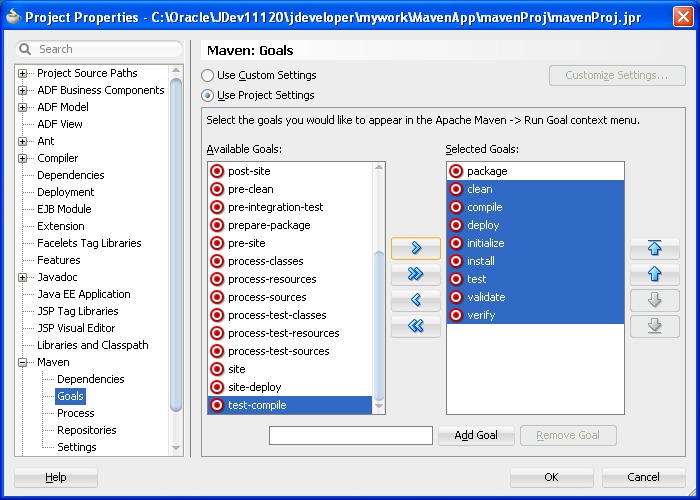Viewport: 700px width, 500px height.
Task: Click the remove-all double left arrow button
Action: point(416,326)
